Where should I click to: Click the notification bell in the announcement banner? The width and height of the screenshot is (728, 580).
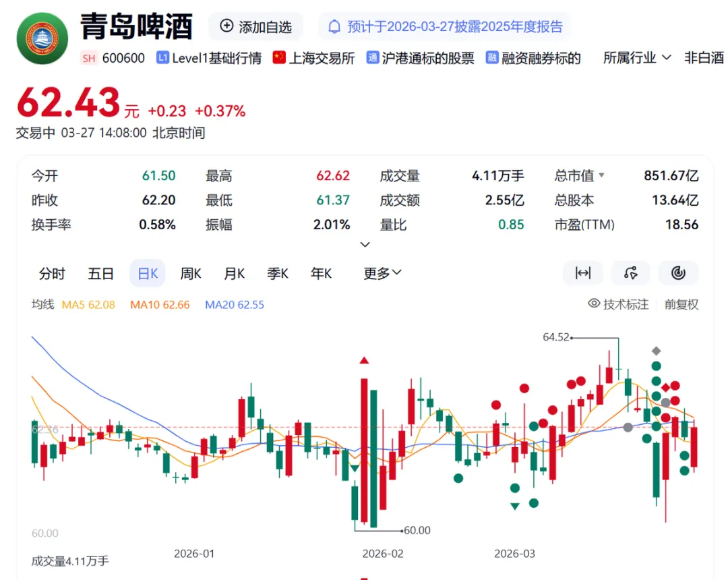[334, 26]
